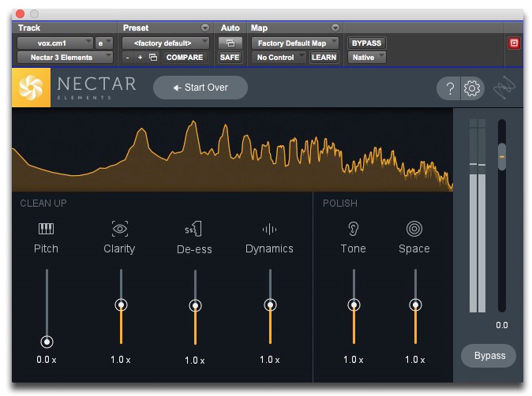Viewport: 532px width, 396px height.
Task: Click the Space concentric circles icon
Action: [x=414, y=229]
